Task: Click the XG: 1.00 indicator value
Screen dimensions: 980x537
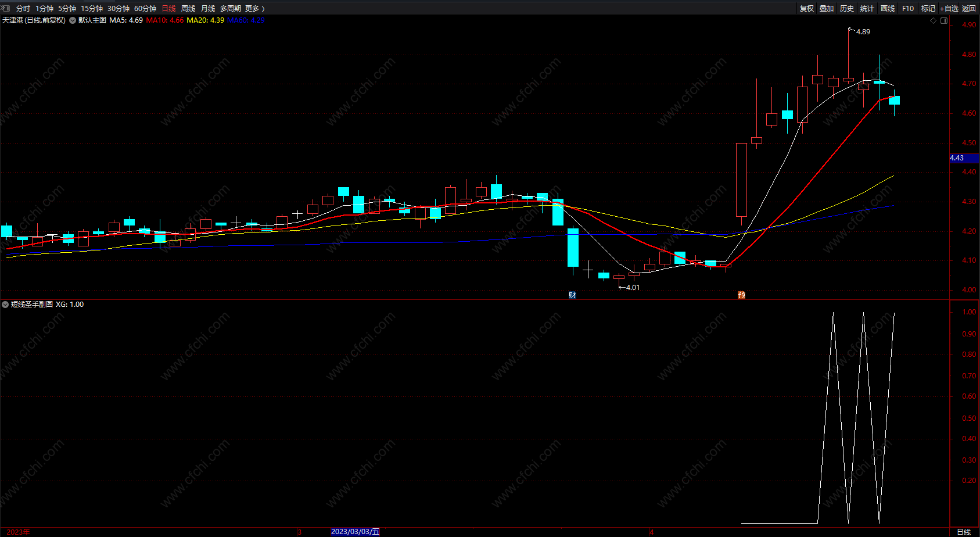Action: point(70,305)
